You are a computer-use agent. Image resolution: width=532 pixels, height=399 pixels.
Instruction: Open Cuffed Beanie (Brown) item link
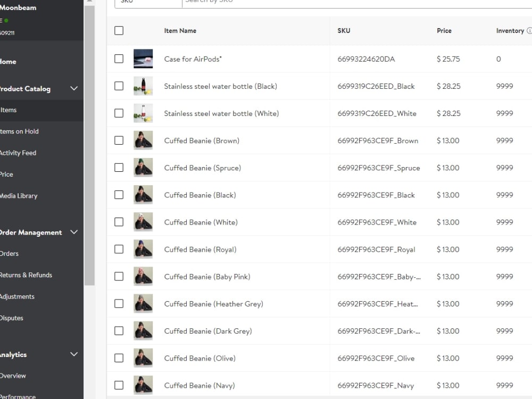pyautogui.click(x=202, y=140)
